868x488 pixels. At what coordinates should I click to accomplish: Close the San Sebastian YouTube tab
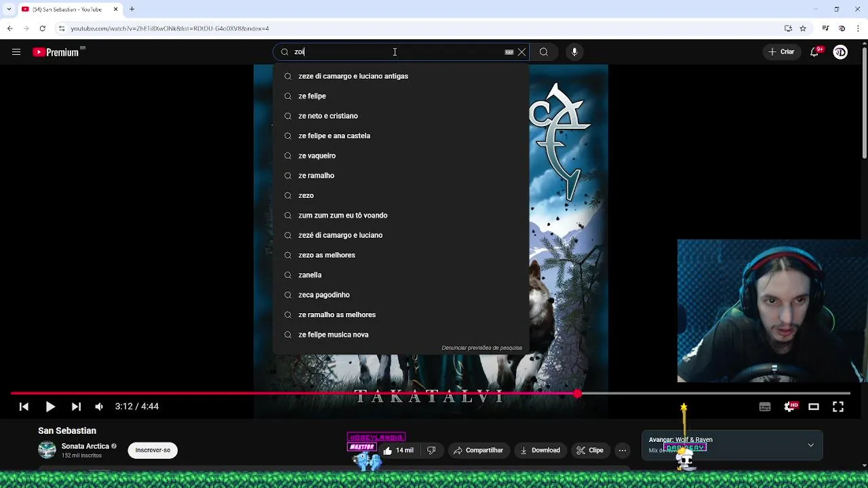115,9
